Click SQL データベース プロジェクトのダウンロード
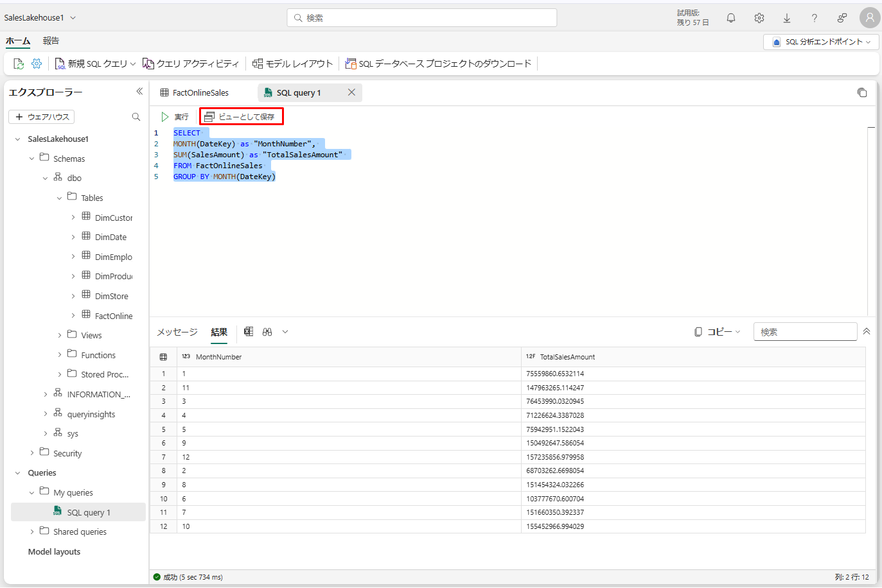882x588 pixels. pyautogui.click(x=438, y=64)
